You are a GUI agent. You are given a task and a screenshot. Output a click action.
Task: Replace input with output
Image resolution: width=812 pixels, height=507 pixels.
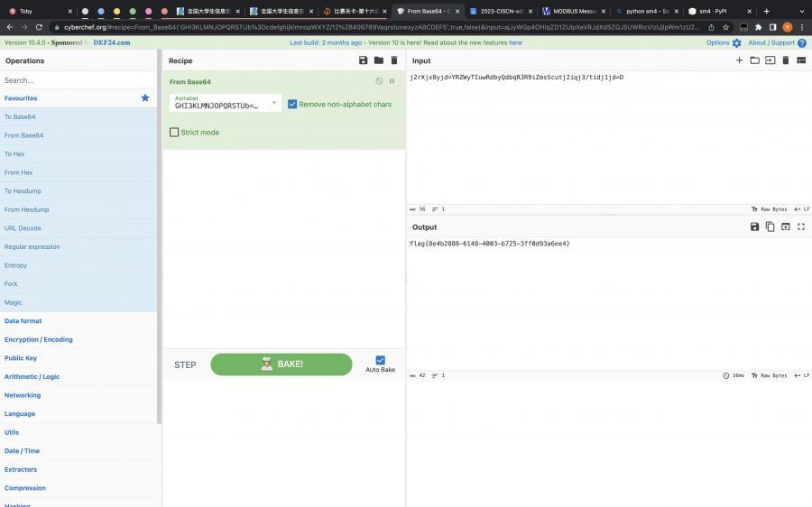(x=786, y=226)
